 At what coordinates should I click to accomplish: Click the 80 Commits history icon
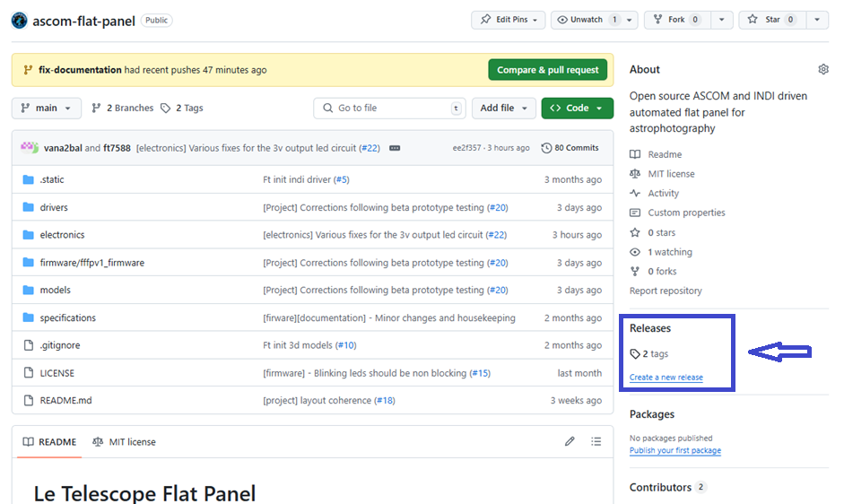point(546,148)
